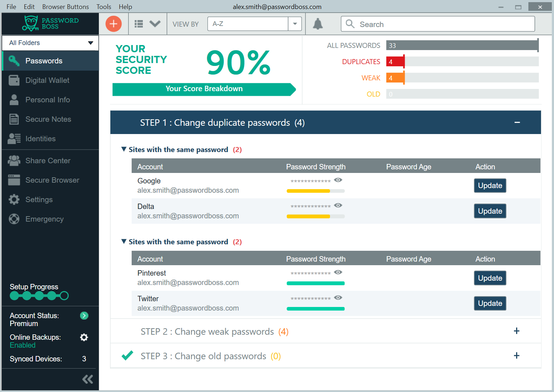Open Online Backups gear settings
Screen dimensions: 554x392
coord(84,337)
